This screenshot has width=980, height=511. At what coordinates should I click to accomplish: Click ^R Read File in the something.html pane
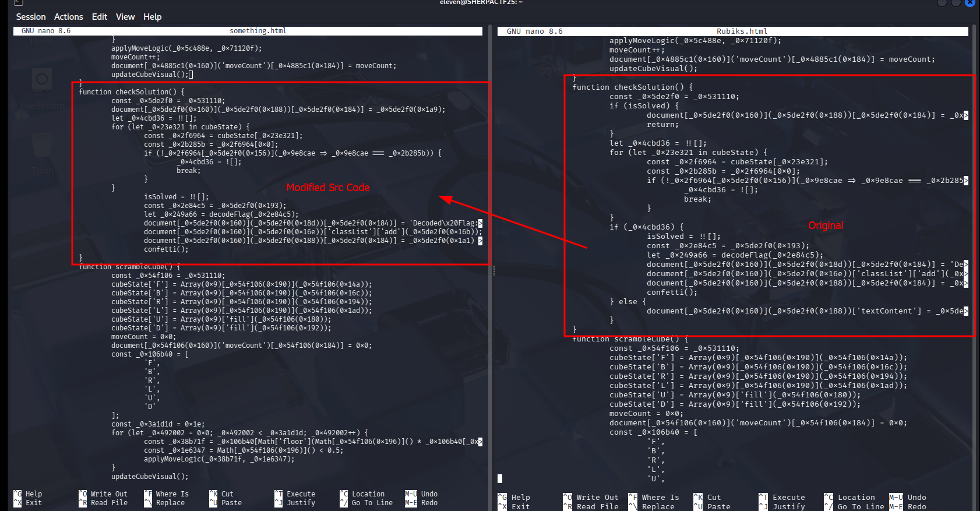[103, 503]
